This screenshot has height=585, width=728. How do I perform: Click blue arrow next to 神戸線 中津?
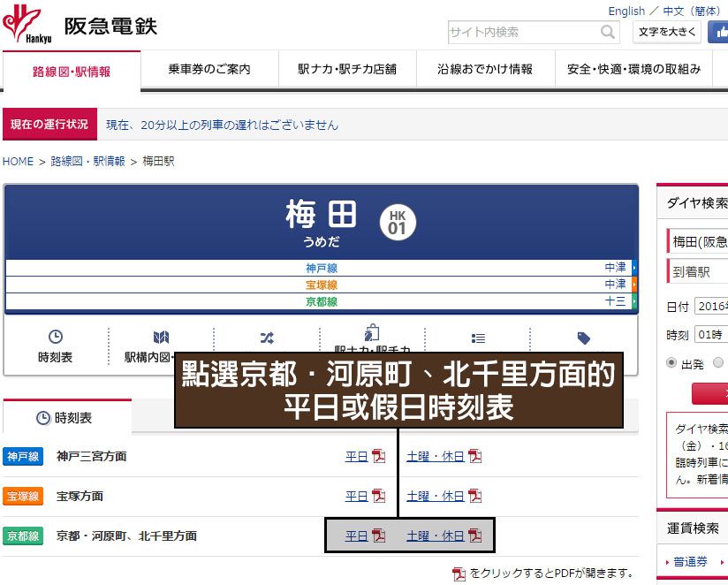click(x=634, y=268)
